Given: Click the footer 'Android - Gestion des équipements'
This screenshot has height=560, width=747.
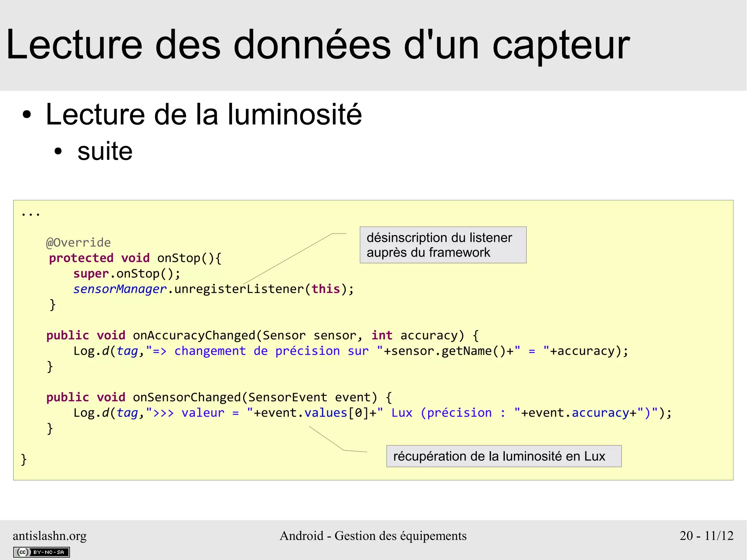Looking at the screenshot, I should [x=373, y=536].
